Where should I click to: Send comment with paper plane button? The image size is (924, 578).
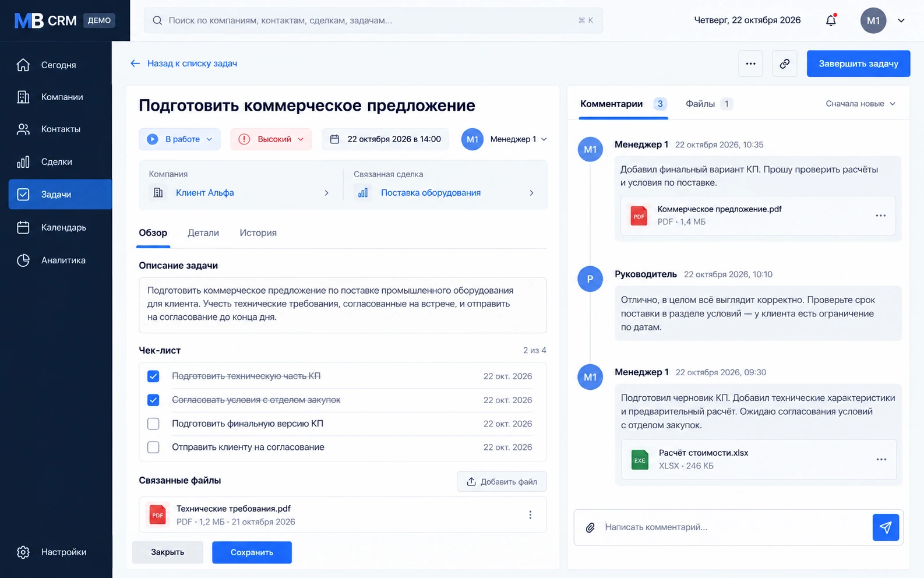(886, 527)
